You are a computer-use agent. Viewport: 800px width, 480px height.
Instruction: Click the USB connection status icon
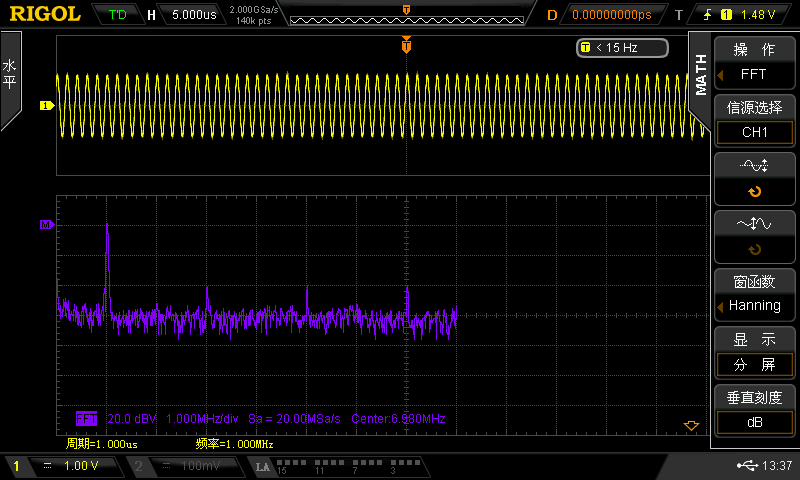click(745, 466)
